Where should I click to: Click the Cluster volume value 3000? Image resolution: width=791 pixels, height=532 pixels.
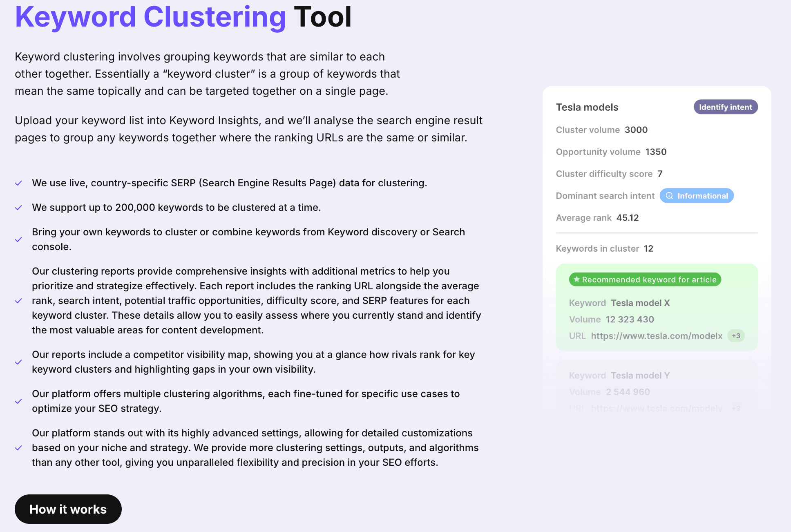click(x=636, y=130)
